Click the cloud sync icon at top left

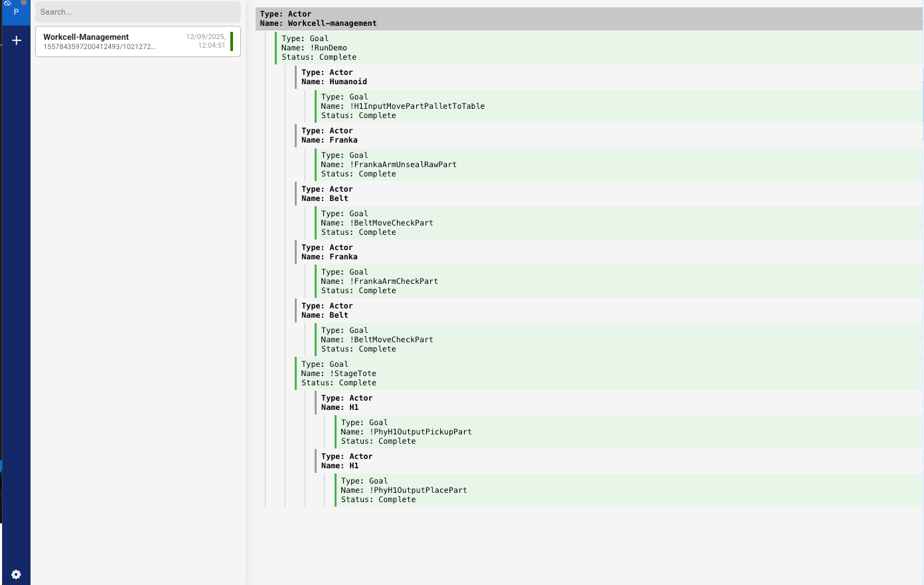7,4
